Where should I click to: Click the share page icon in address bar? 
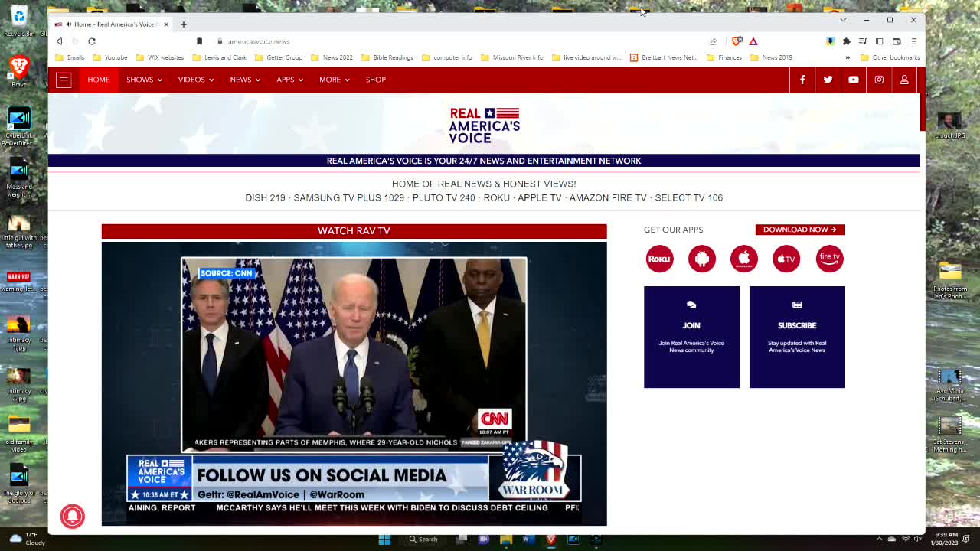click(714, 41)
